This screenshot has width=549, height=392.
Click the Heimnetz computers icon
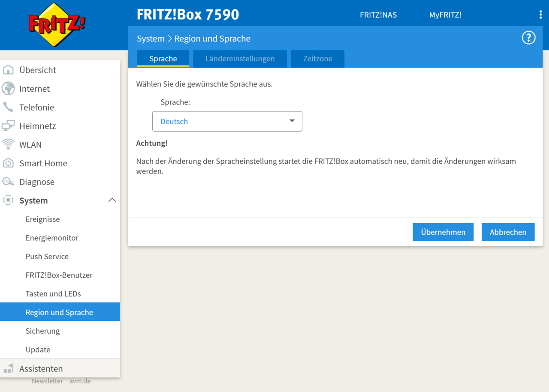[x=8, y=126]
